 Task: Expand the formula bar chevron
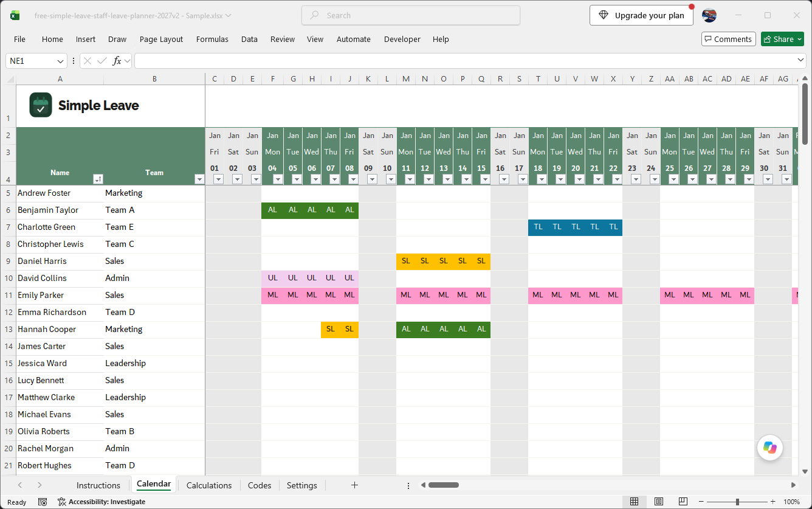[800, 61]
